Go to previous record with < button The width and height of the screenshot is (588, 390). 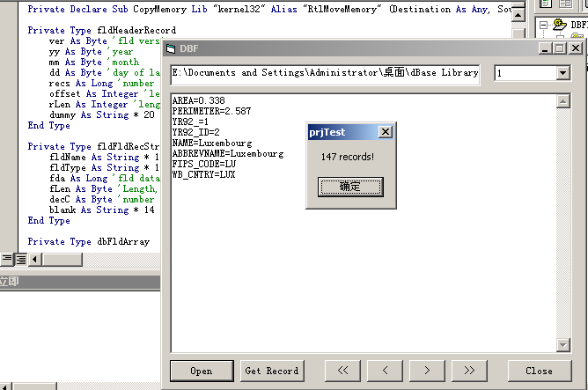[x=385, y=371]
